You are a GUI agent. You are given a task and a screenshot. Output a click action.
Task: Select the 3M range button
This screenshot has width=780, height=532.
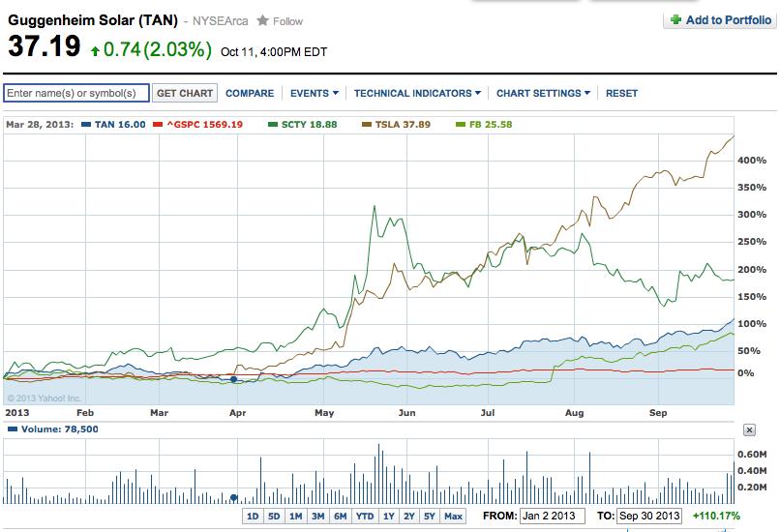coord(317,517)
